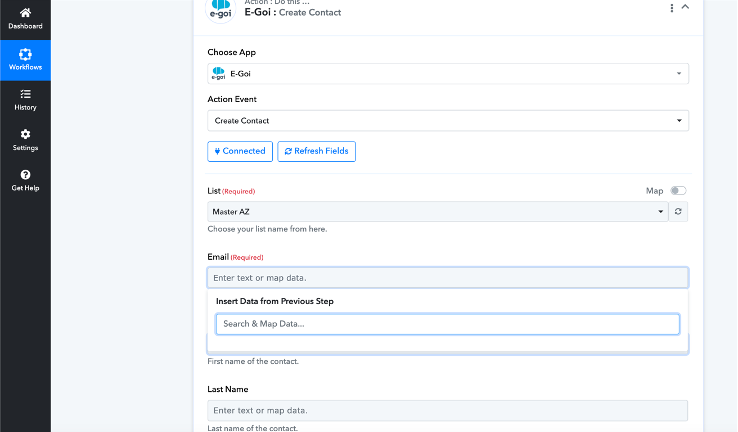
Task: Refresh the List options with reload icon
Action: 678,212
